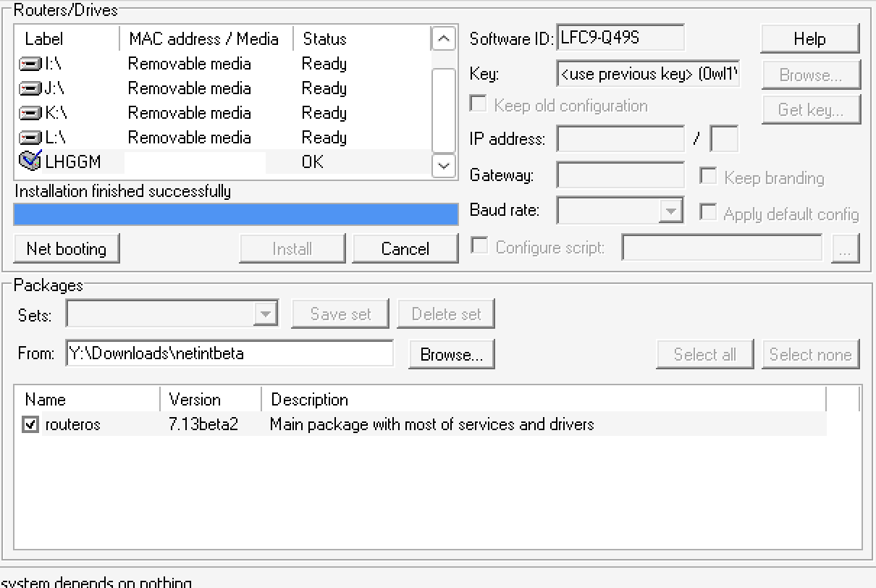
Task: Click the Net booting button
Action: (66, 248)
